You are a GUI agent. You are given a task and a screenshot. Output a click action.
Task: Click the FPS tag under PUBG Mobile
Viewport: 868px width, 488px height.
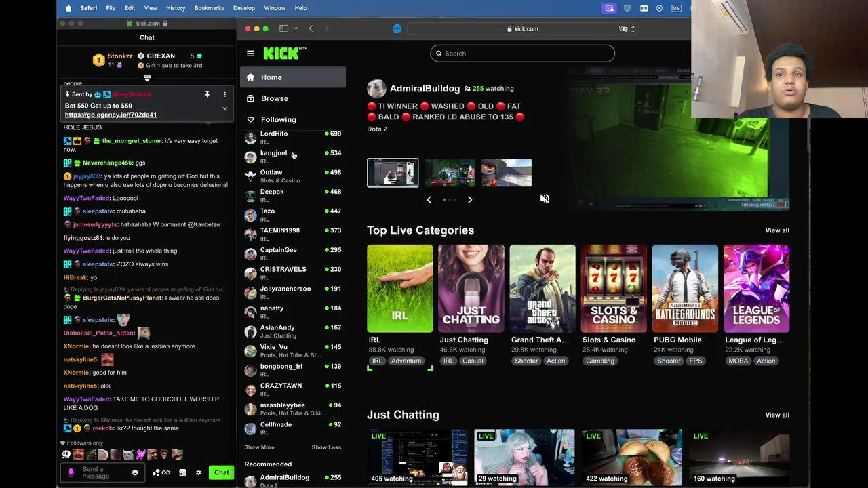[696, 361]
